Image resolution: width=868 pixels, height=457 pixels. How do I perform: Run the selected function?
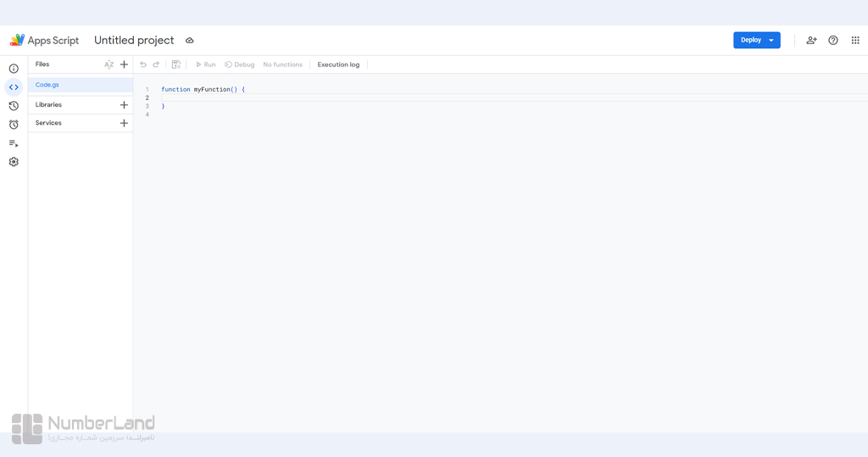point(205,64)
